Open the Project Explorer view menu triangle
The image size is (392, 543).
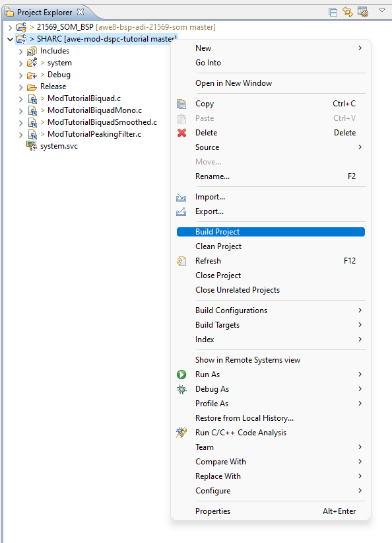click(x=381, y=11)
